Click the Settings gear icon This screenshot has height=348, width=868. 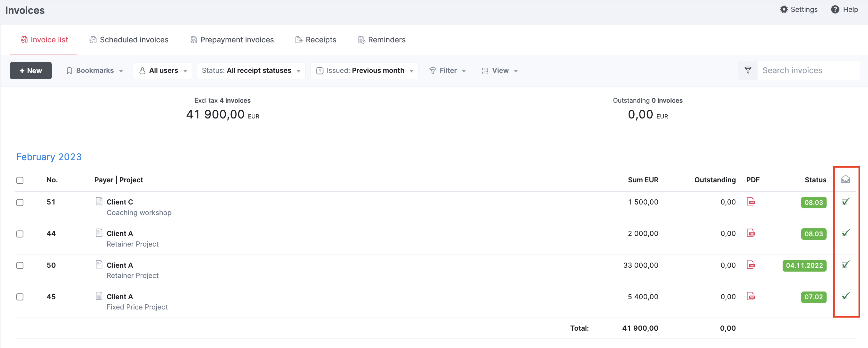tap(784, 9)
